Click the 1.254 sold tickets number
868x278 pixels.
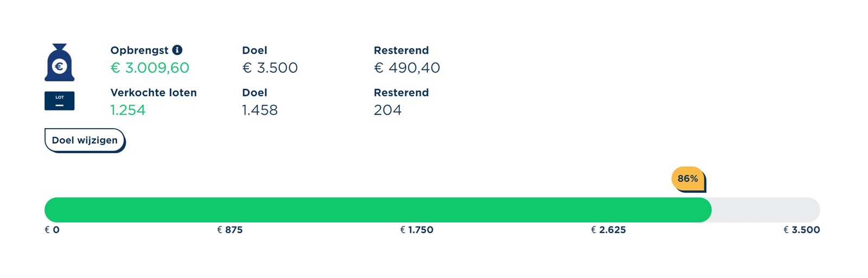pos(128,110)
